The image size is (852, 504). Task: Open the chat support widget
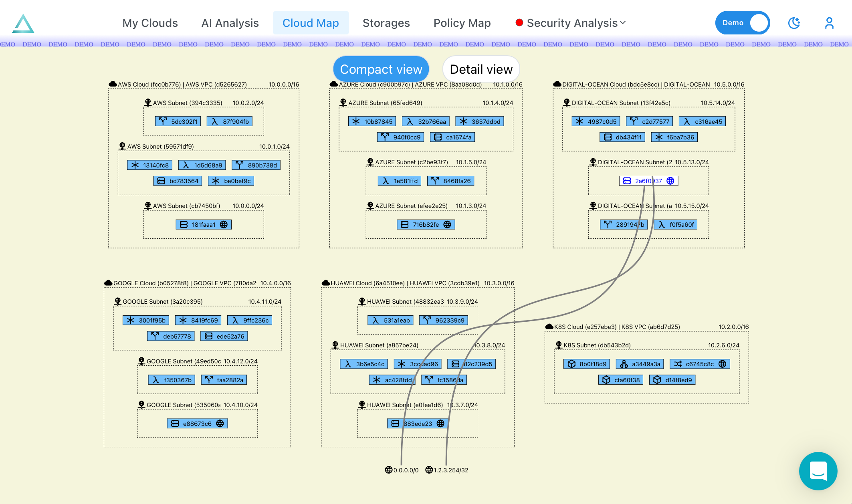coord(818,471)
